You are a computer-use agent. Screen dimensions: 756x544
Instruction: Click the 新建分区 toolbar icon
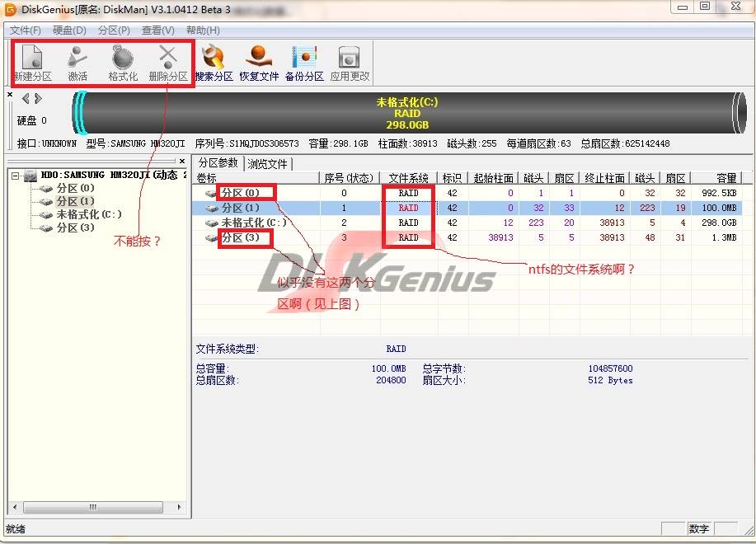(33, 63)
